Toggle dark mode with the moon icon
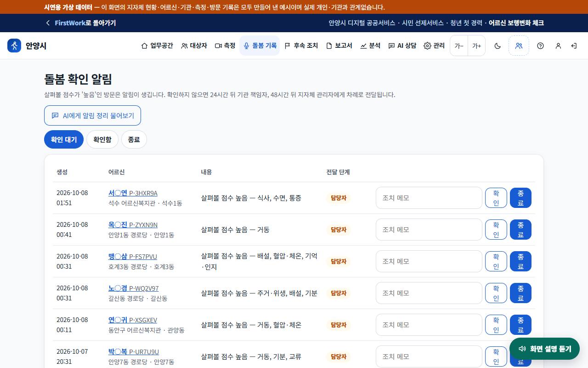 [x=498, y=46]
